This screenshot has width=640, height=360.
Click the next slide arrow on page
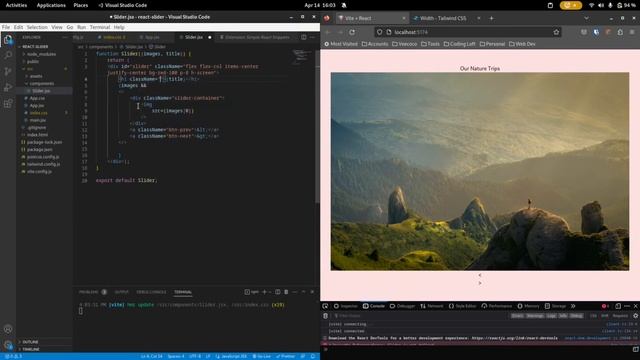pos(480,283)
